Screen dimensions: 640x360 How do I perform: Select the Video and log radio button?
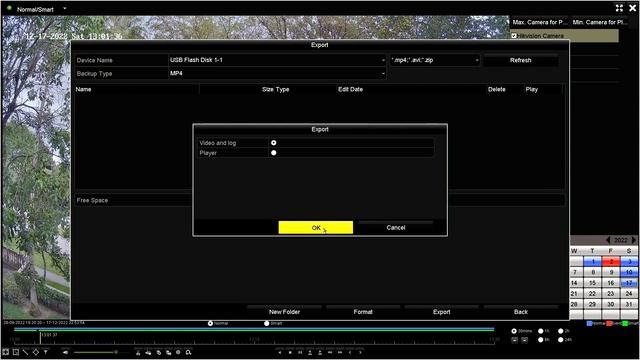coord(273,143)
